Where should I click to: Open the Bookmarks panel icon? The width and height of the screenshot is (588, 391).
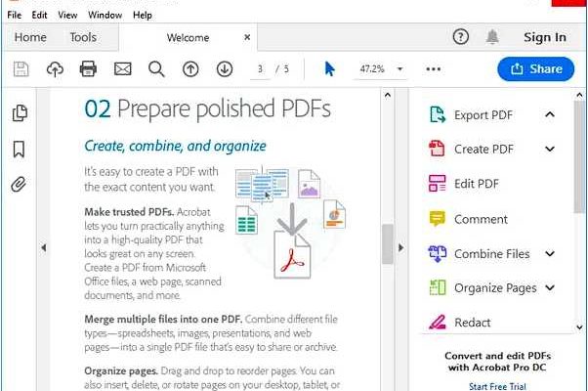(20, 149)
